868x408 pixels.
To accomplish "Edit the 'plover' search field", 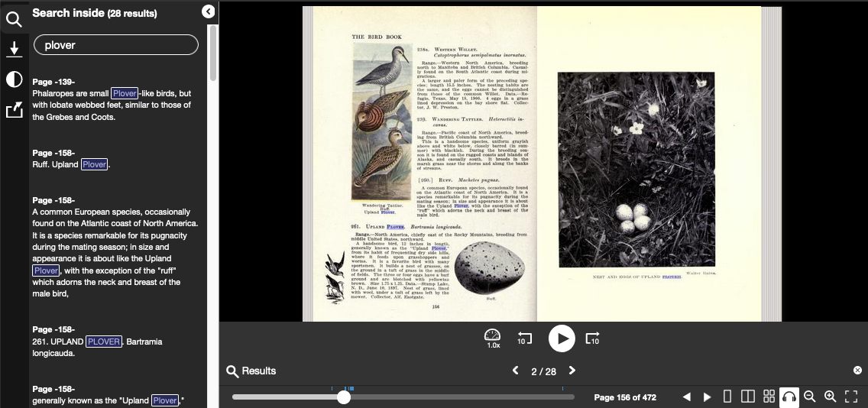I will tap(115, 45).
